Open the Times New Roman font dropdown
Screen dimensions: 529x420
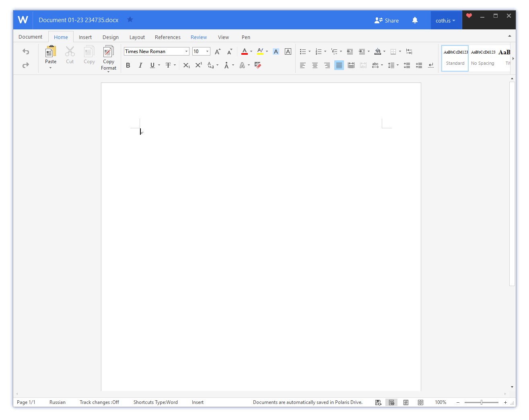click(x=186, y=51)
